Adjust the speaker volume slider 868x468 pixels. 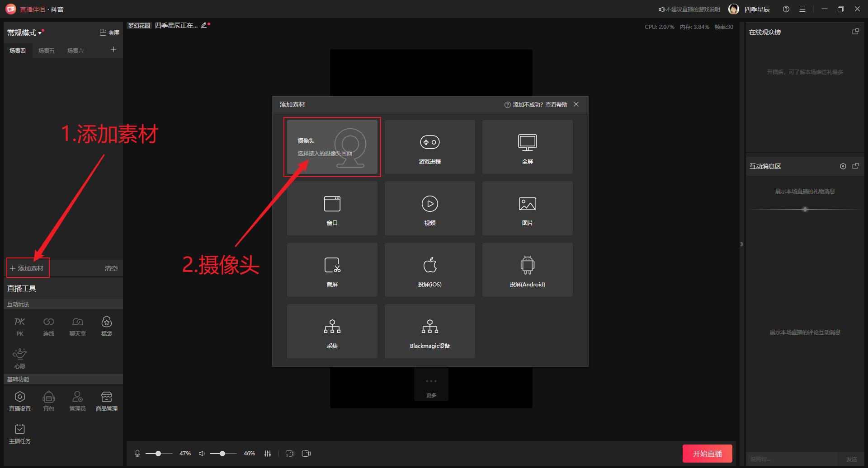[x=223, y=453]
